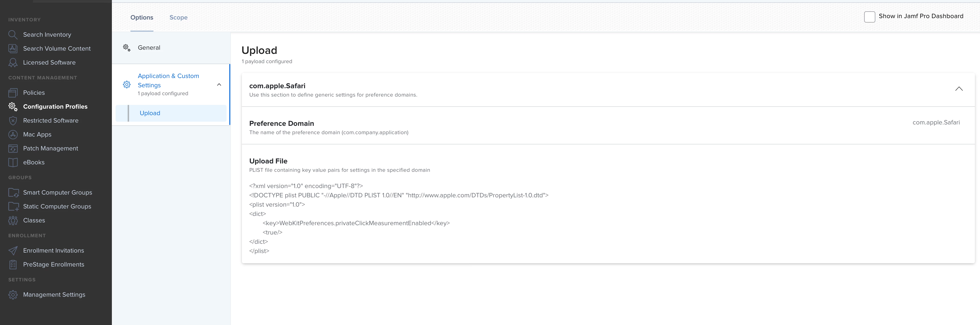
Task: Open Search Volume Content
Action: tap(57, 49)
